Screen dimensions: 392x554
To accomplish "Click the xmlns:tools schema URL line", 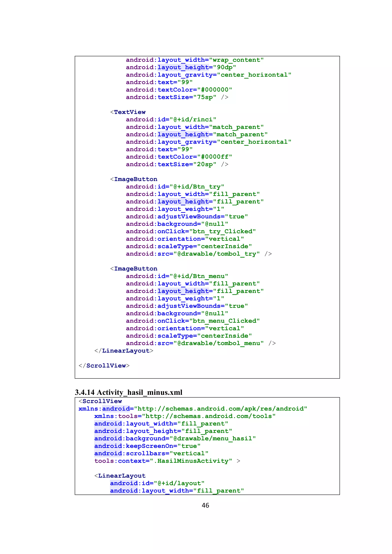I will click(x=185, y=416).
